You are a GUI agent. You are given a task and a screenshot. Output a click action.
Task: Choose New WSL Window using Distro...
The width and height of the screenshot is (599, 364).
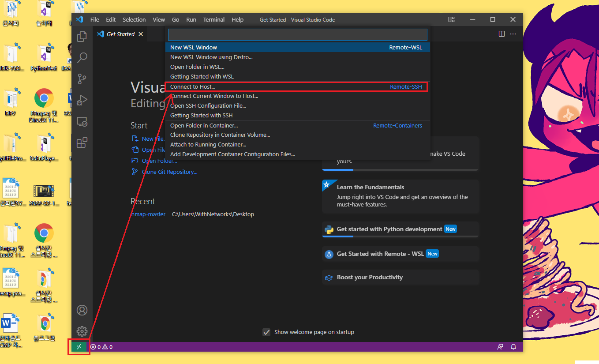click(x=298, y=57)
